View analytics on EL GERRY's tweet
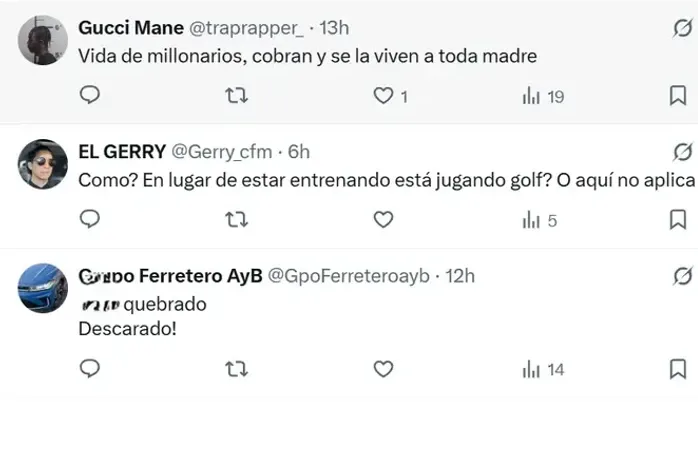Image resolution: width=698 pixels, height=468 pixels. pos(531,220)
